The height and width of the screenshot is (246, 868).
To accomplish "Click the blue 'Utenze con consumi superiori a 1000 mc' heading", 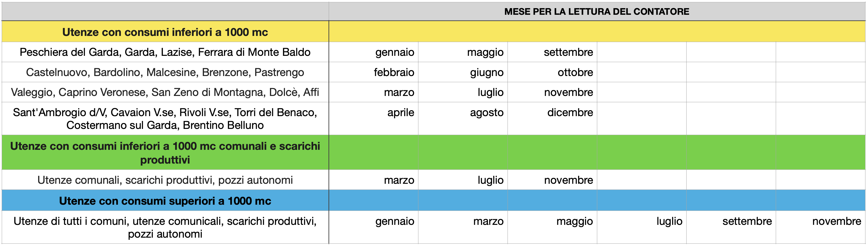I will [165, 201].
